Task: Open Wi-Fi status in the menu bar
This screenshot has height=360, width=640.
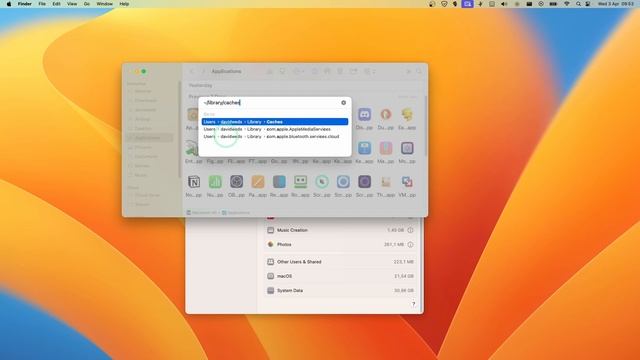Action: [567, 4]
